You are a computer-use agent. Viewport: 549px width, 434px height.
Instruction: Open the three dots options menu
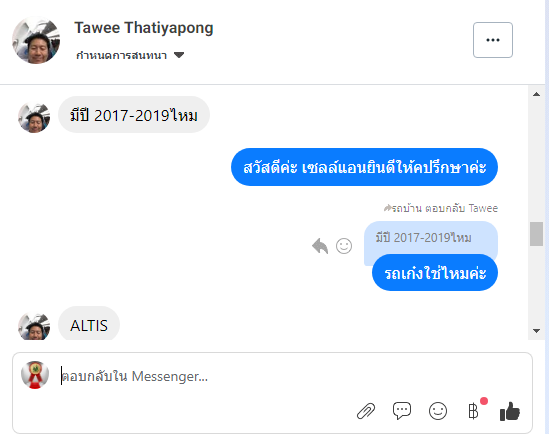tap(493, 40)
